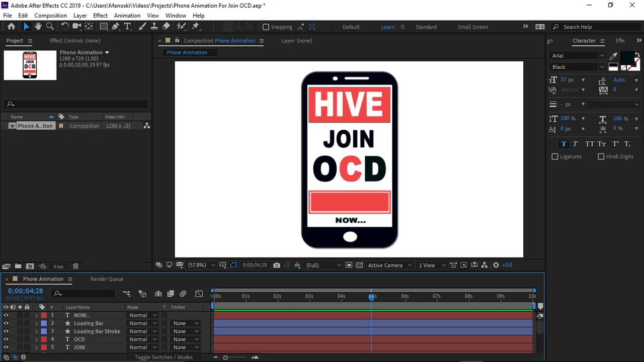Select the Pen tool

[x=116, y=27]
